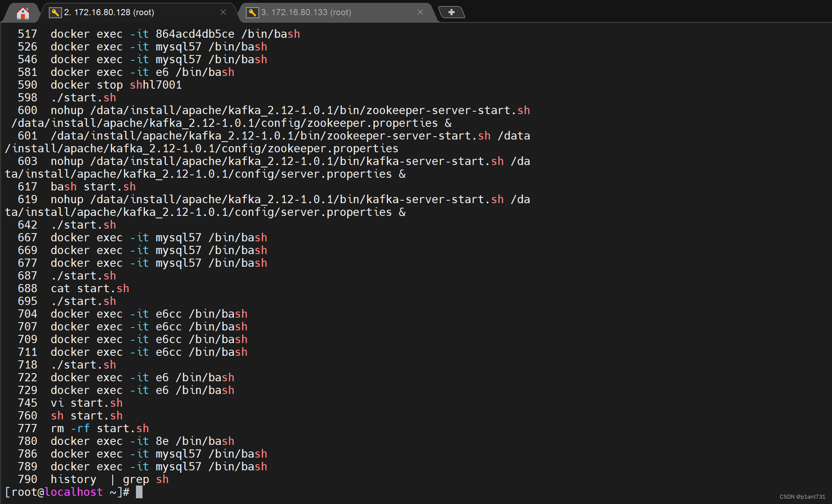Close the 172.16.80.128 (root) tab
This screenshot has height=504, width=832.
(x=223, y=12)
